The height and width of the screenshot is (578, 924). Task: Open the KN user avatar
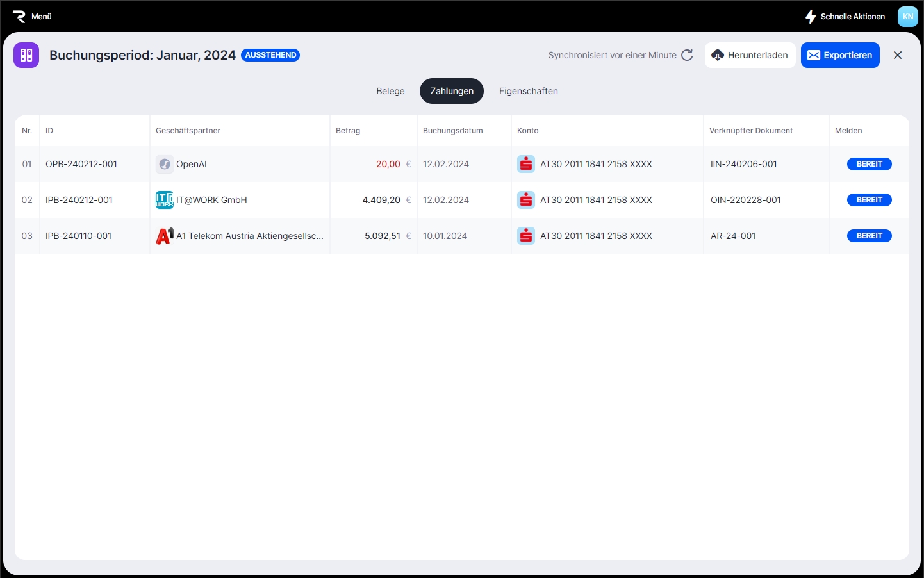907,17
